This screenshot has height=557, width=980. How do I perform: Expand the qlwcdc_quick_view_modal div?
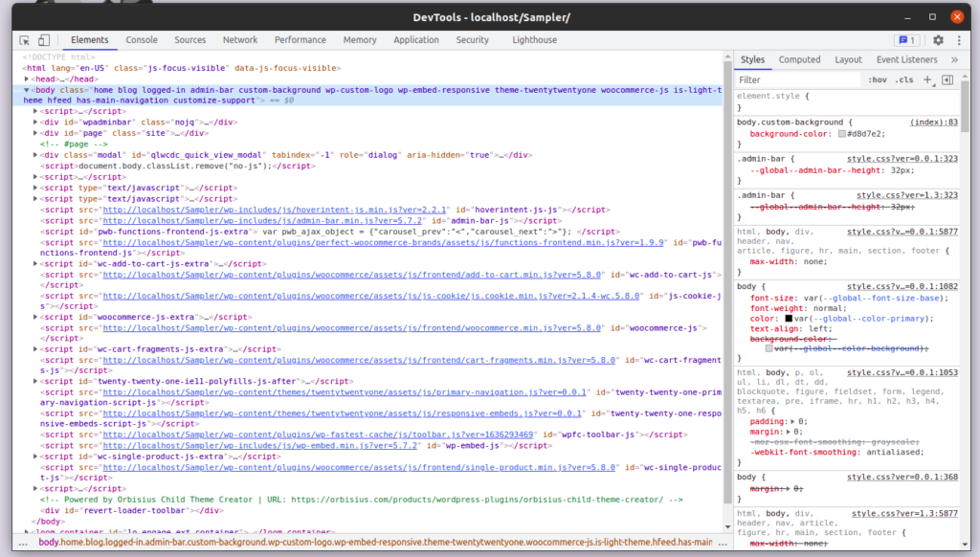[35, 155]
